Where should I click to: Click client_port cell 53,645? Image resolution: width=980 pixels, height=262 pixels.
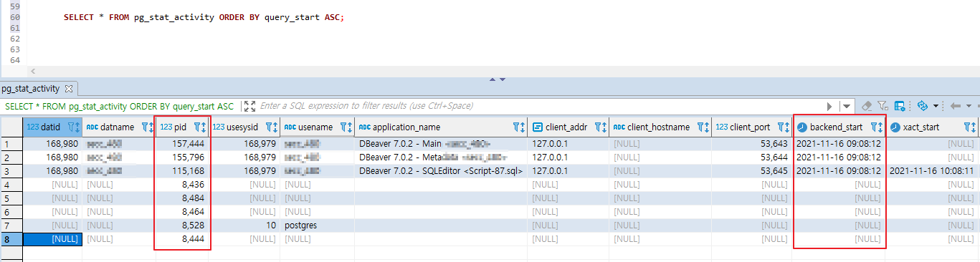(x=752, y=171)
